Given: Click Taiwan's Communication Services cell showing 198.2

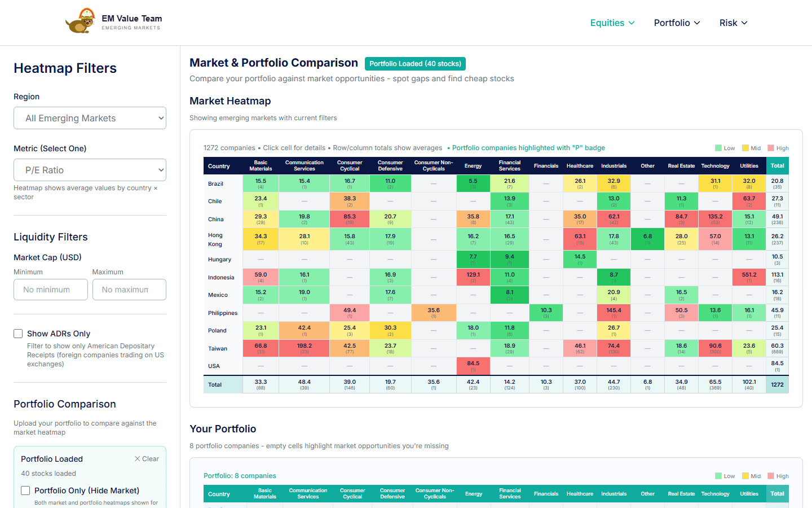Looking at the screenshot, I should (304, 348).
